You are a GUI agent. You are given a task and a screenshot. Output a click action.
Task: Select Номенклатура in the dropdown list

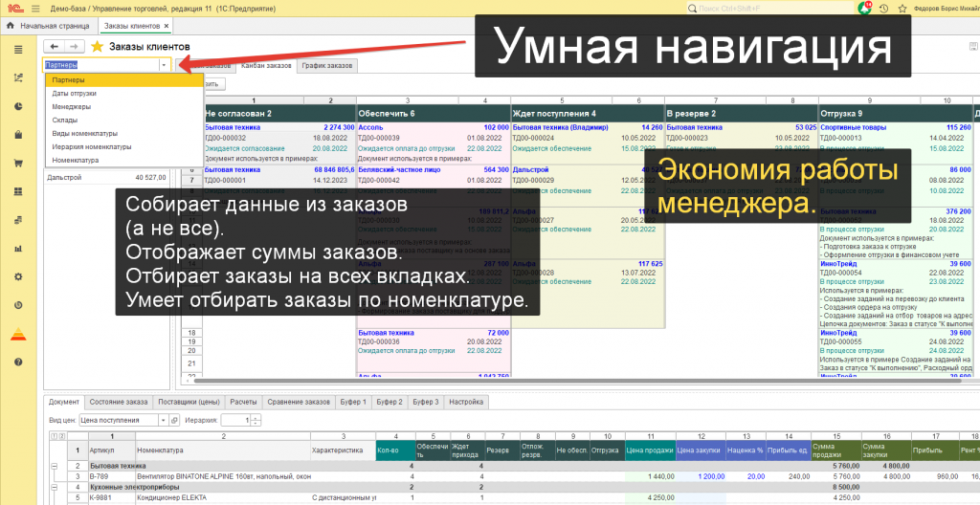point(124,160)
